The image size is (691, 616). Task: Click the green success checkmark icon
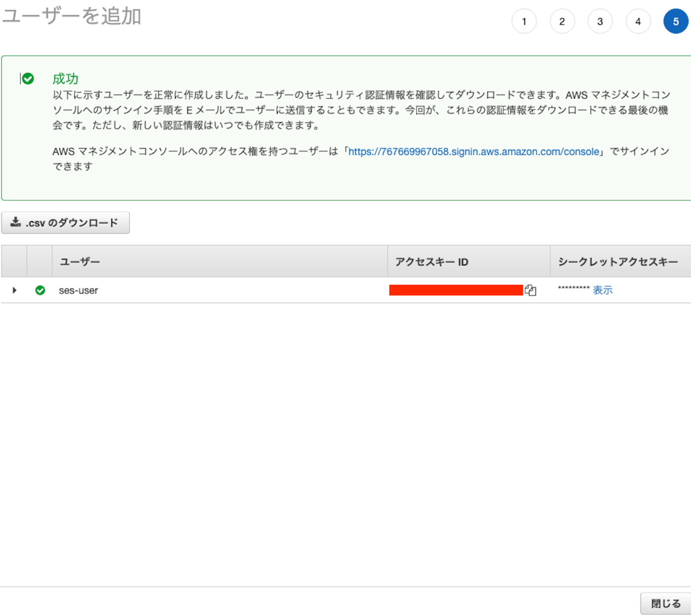[x=28, y=78]
